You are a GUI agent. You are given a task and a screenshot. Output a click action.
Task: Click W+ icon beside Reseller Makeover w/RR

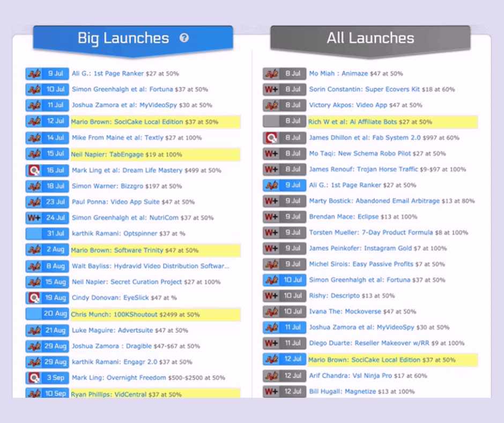point(271,343)
